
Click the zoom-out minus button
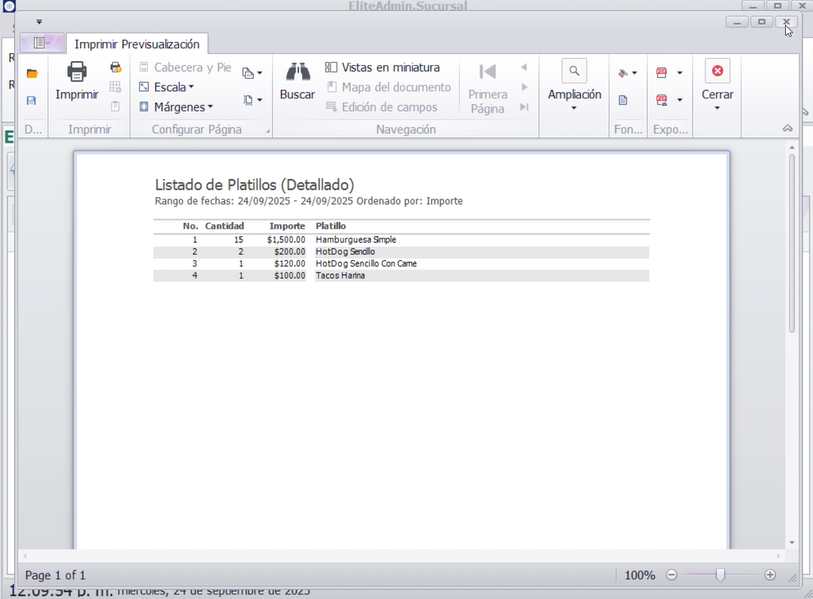tap(672, 575)
